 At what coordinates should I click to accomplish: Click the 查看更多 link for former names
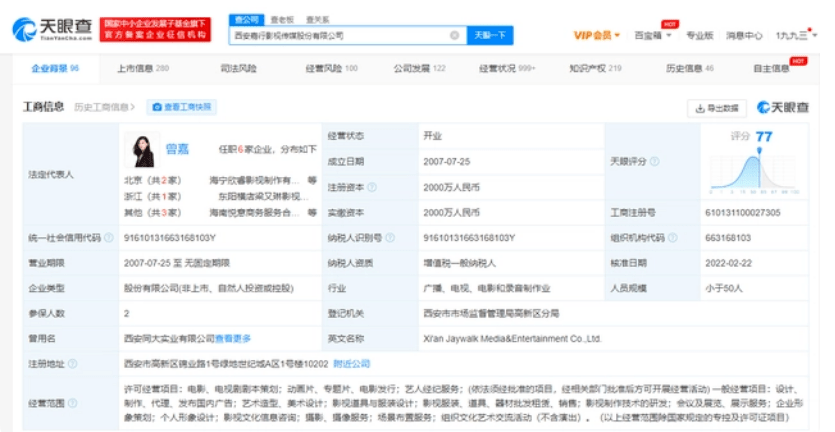pyautogui.click(x=233, y=338)
